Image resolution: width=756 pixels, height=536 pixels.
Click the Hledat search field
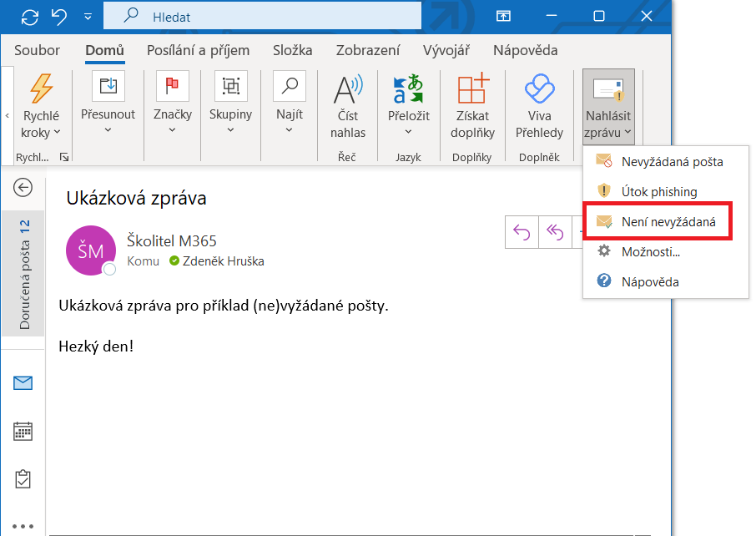pyautogui.click(x=262, y=17)
